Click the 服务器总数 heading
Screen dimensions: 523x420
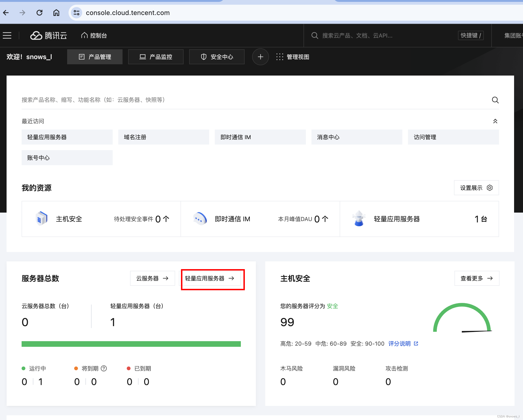tap(40, 278)
